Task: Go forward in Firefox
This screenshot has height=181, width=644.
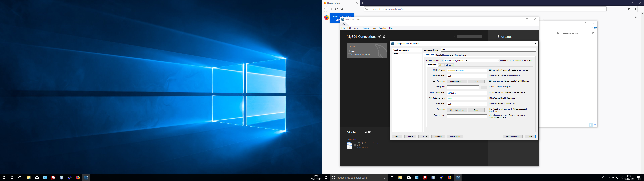Action: (331, 9)
